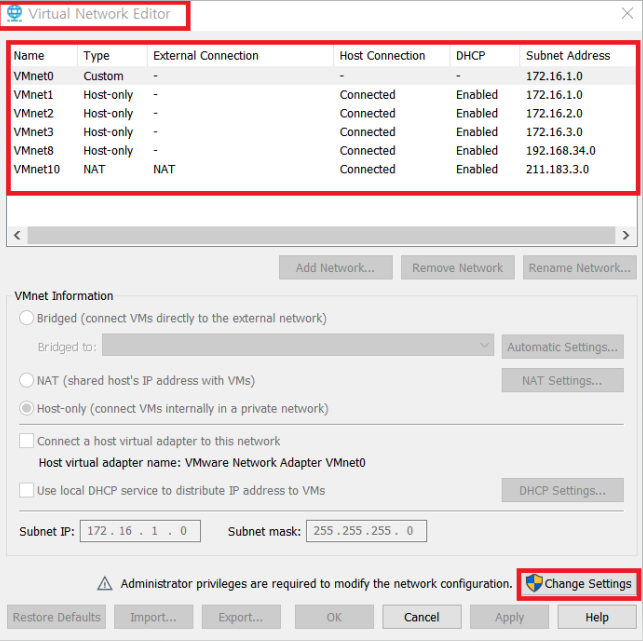This screenshot has height=641, width=643.
Task: Open Automatic Settings
Action: point(562,347)
